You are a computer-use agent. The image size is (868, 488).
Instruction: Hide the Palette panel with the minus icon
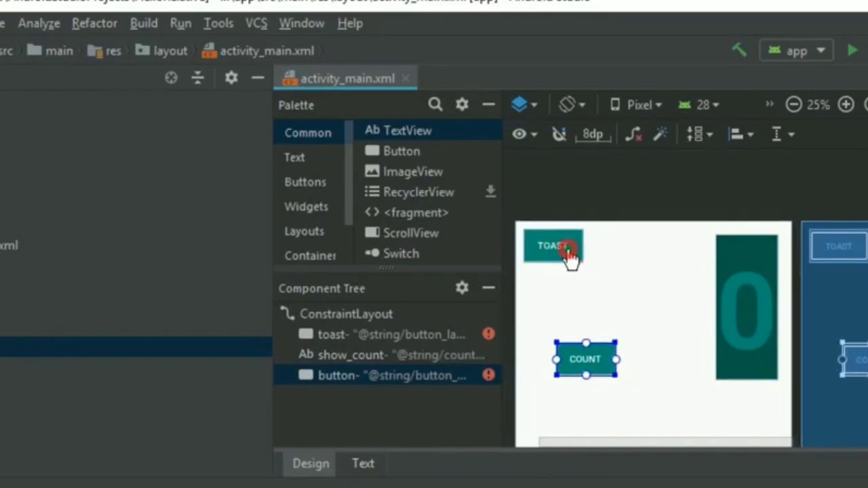(488, 104)
